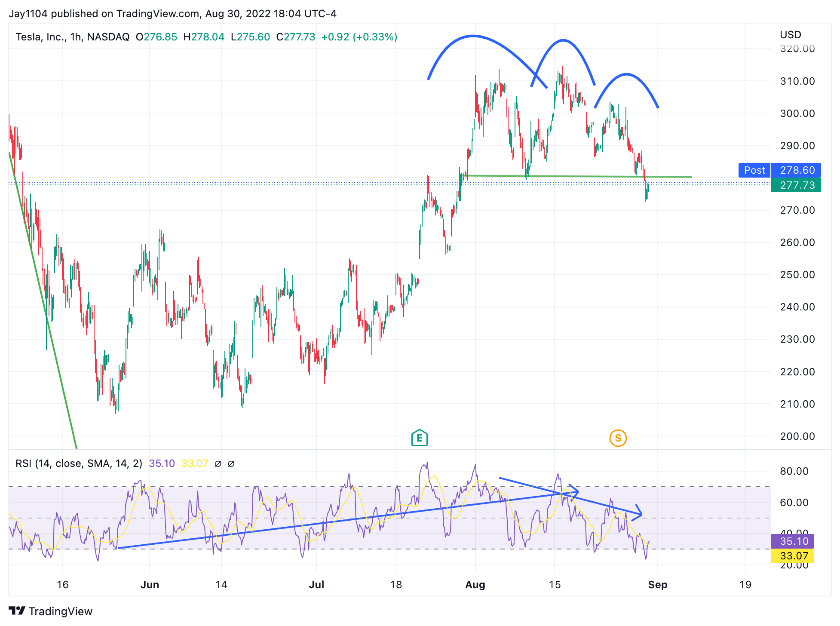Click the 'Tesla, Inc., 1h, NASDAQ' symbol title

pyautogui.click(x=72, y=37)
